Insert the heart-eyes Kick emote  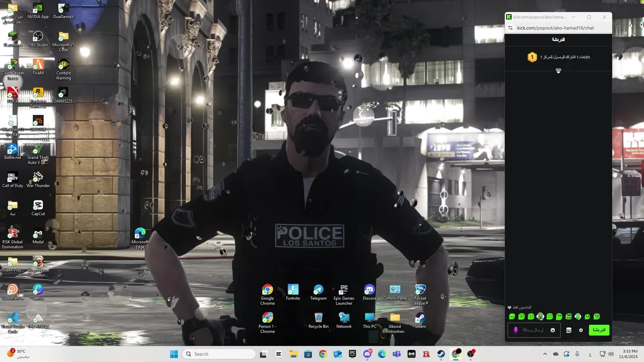point(597,316)
